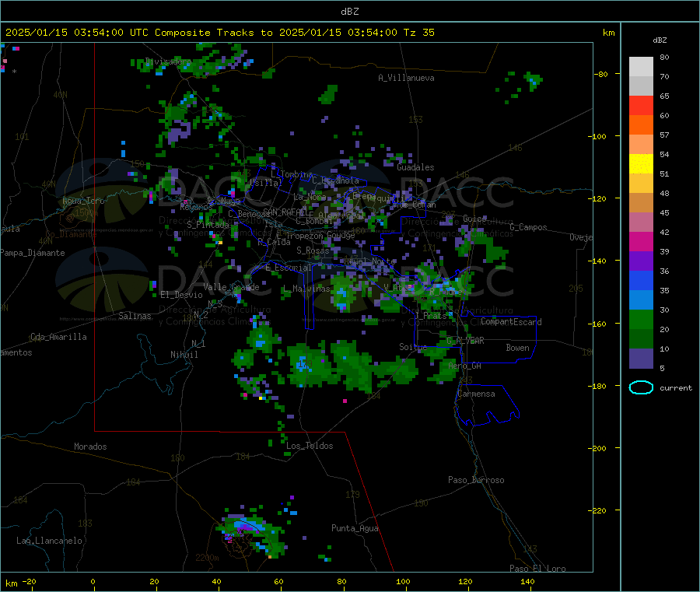Click the 'Tz 35' text in header
Screen dimensions: 700x592
[x=418, y=33]
